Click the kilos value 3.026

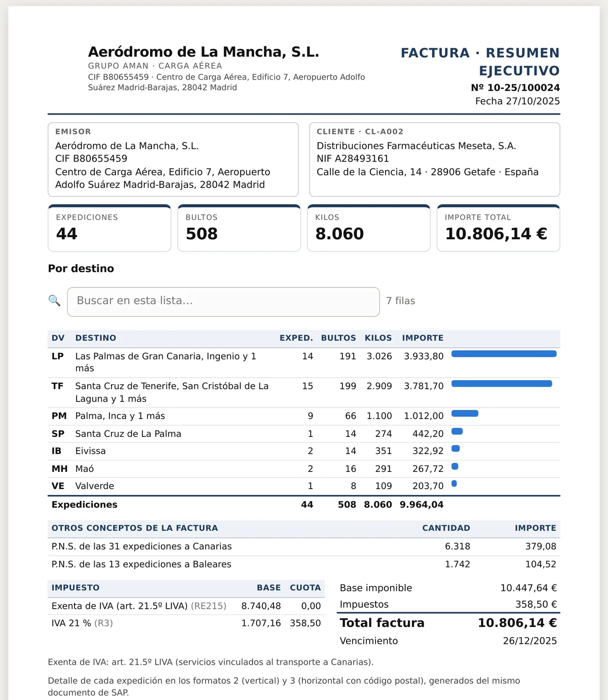tap(379, 356)
